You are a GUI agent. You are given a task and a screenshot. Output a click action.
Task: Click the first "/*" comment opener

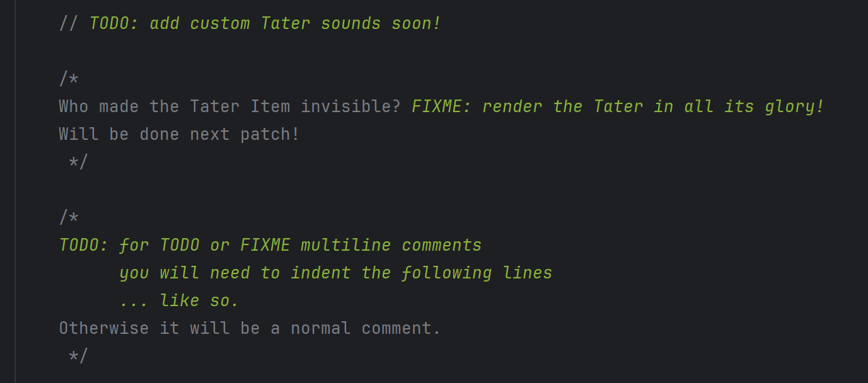click(x=69, y=79)
